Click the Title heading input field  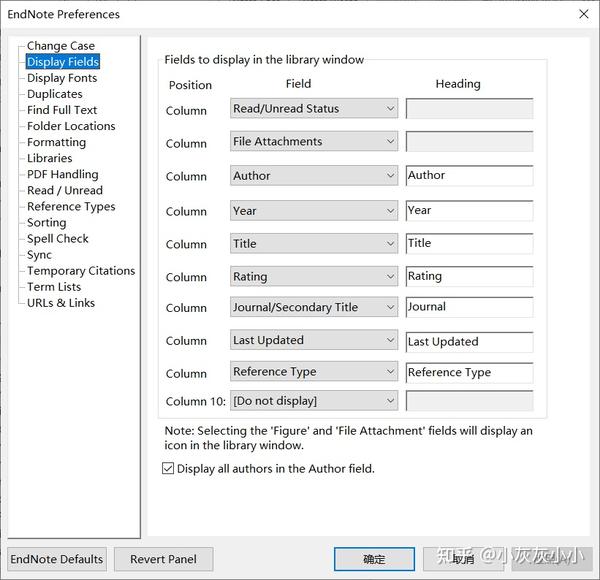(470, 244)
